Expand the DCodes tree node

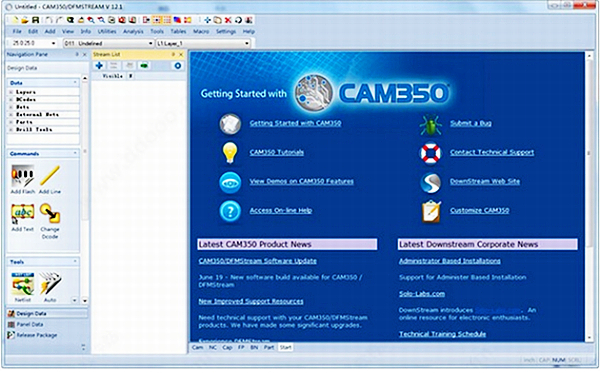(11, 99)
